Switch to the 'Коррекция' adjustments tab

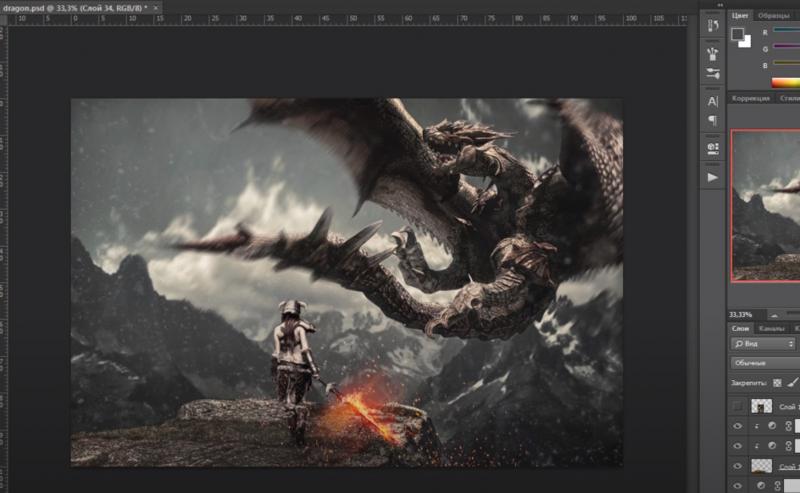coord(751,98)
